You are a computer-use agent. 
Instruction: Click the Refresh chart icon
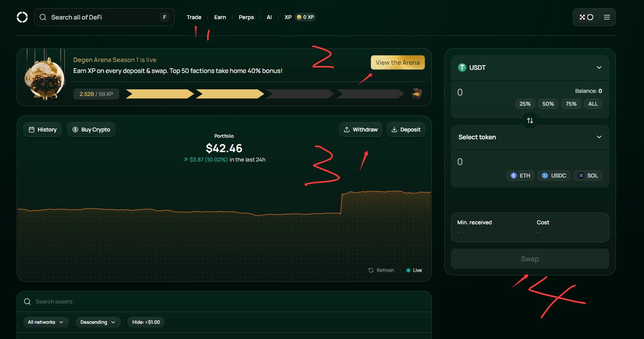point(371,270)
